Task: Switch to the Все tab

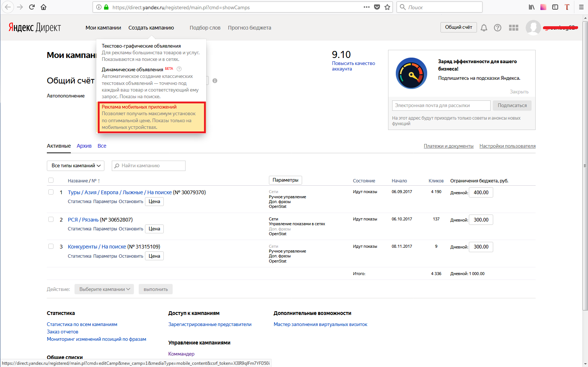Action: pos(102,146)
